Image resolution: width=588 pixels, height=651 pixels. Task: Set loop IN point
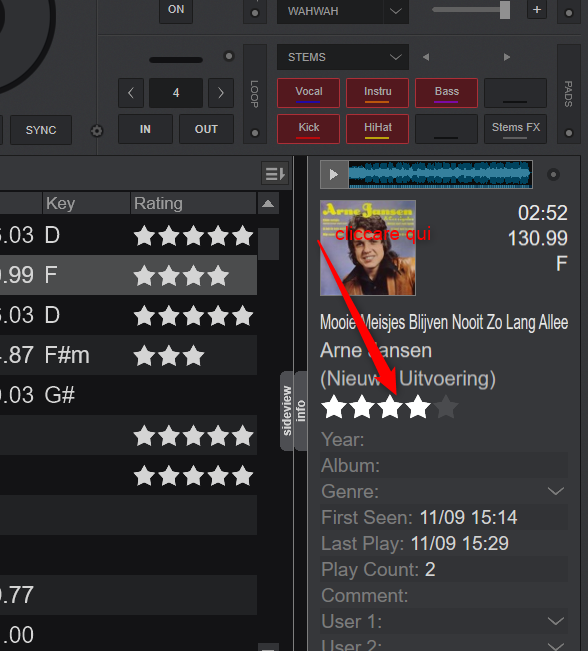click(145, 129)
